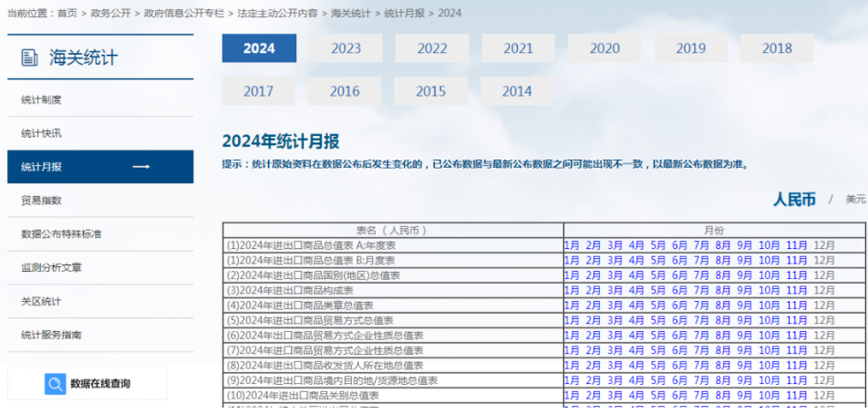
Task: Open the 2014 year tab
Action: 517,91
